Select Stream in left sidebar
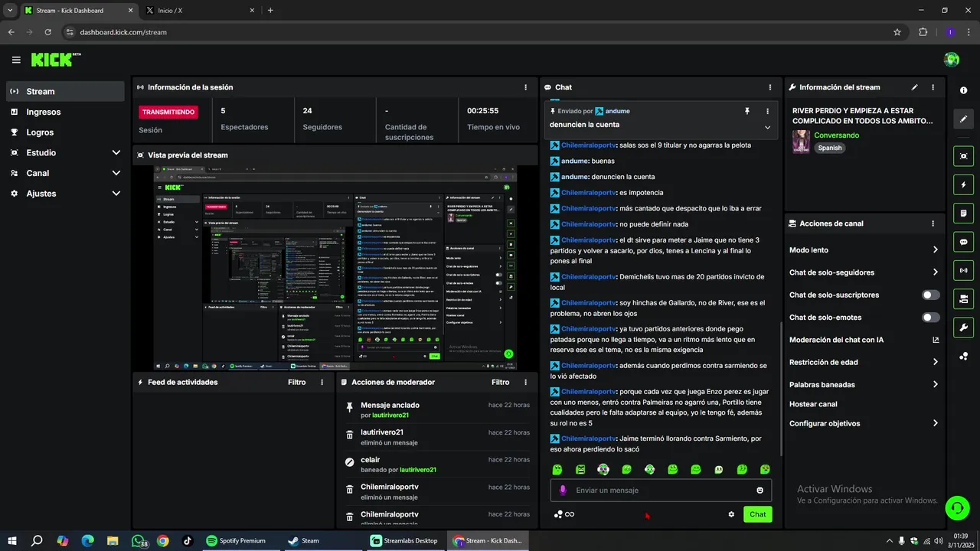The width and height of the screenshot is (980, 551). tap(65, 91)
